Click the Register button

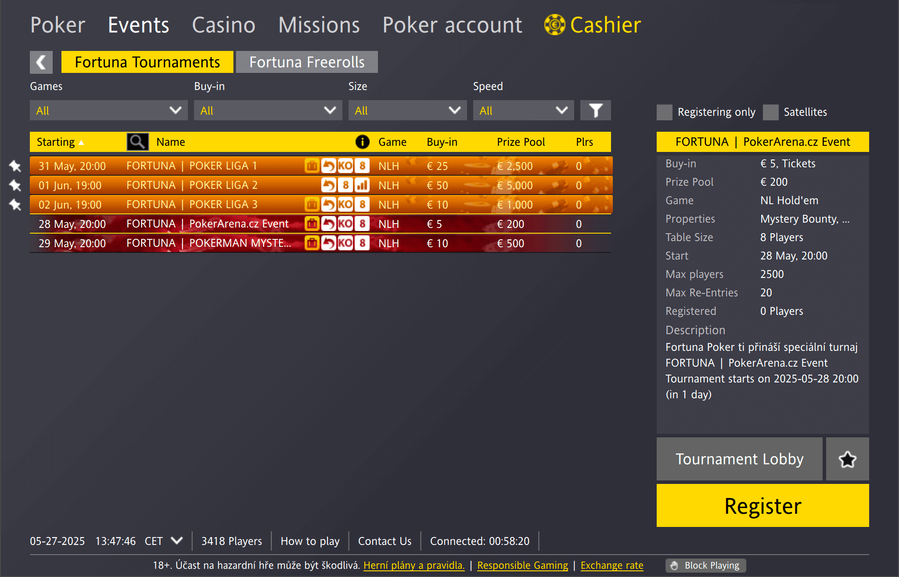pos(763,505)
